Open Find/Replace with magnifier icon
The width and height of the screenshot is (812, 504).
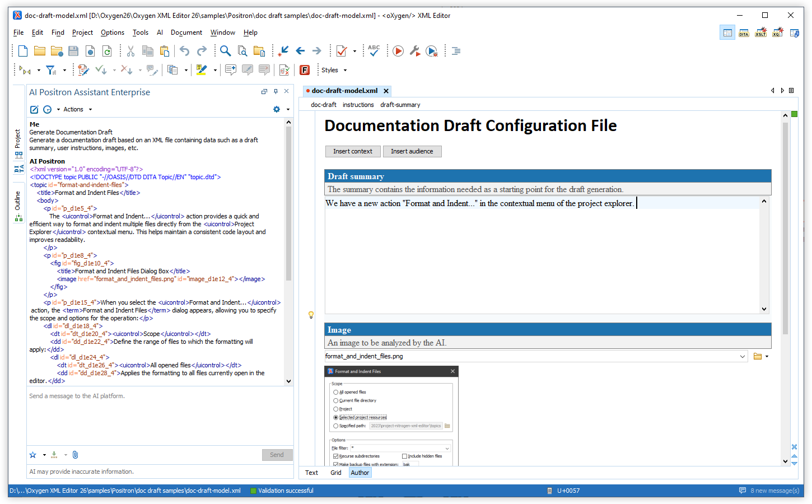225,51
